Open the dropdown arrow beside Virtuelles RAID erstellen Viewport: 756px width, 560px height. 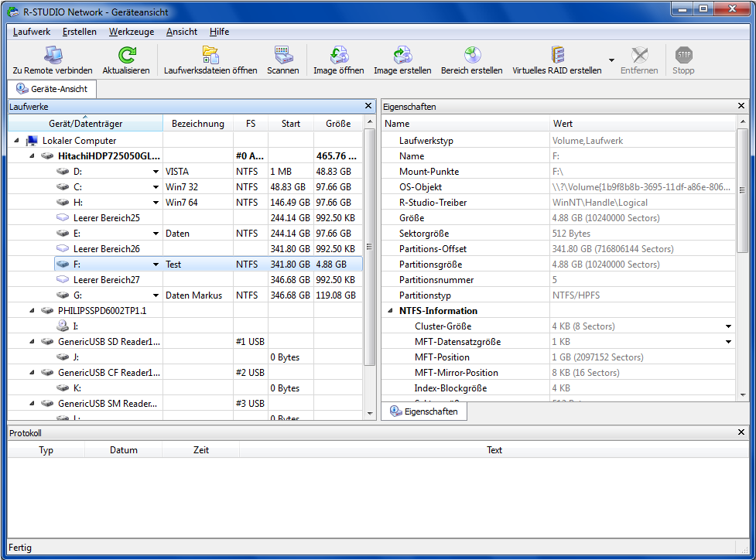(x=611, y=60)
